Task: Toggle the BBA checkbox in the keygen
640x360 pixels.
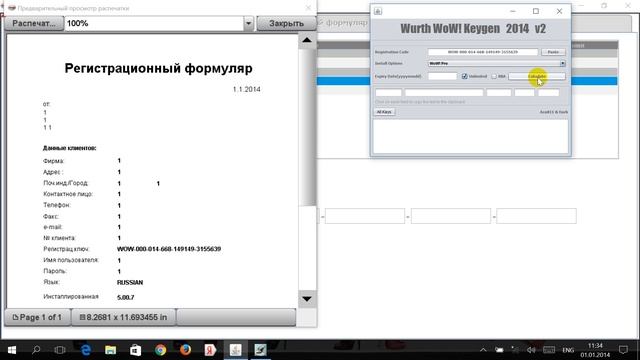Action: (494, 76)
